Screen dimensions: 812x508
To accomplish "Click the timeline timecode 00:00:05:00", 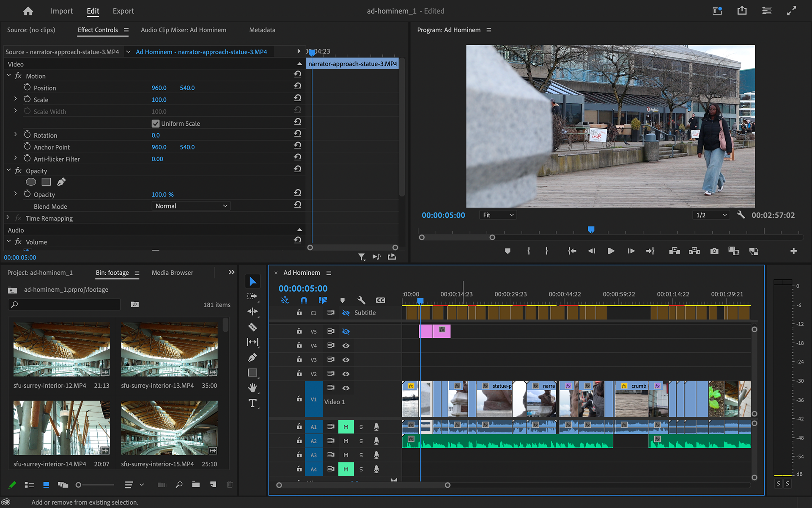I will [x=303, y=288].
